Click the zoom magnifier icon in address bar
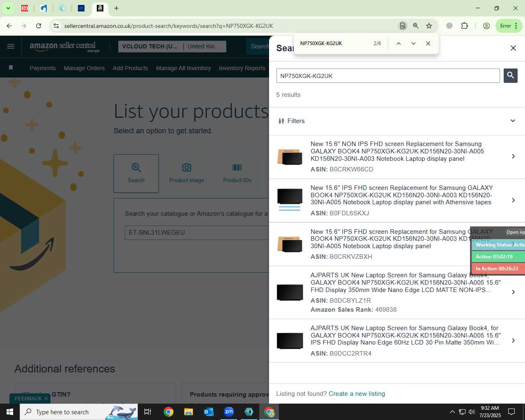525x420 pixels. coord(416,26)
